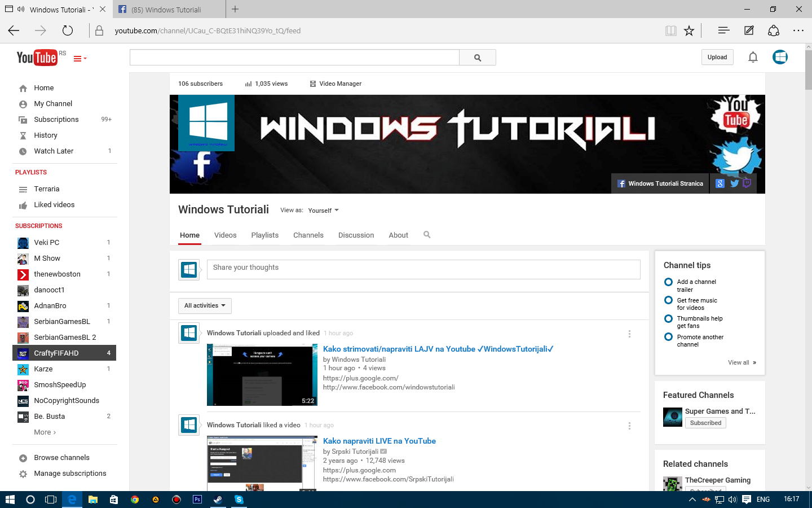812x508 pixels.
Task: Click Share your thoughts text box
Action: tap(423, 269)
